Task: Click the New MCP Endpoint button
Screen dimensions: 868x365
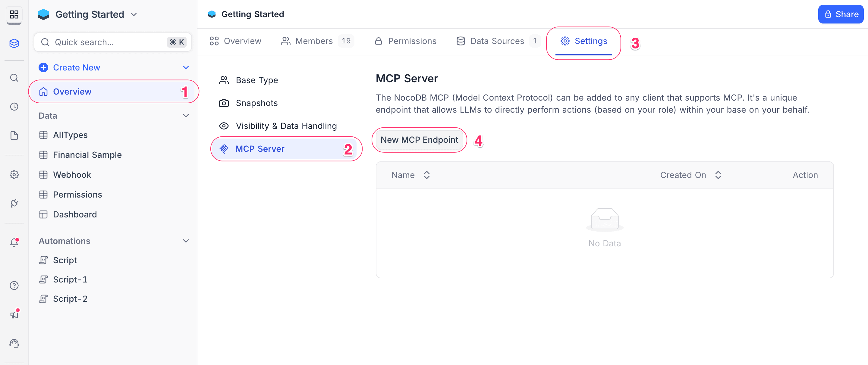Action: click(419, 140)
